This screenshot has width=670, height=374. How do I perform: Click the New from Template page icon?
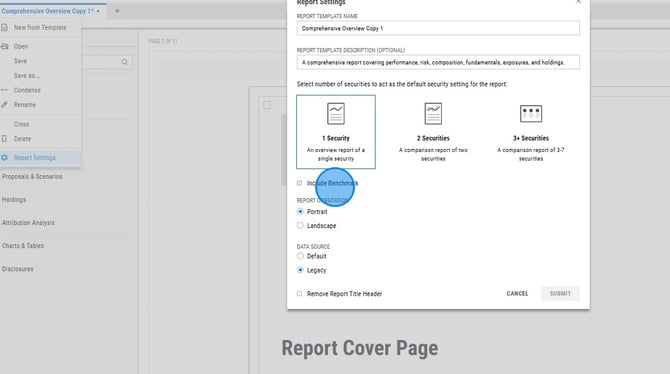point(4,27)
